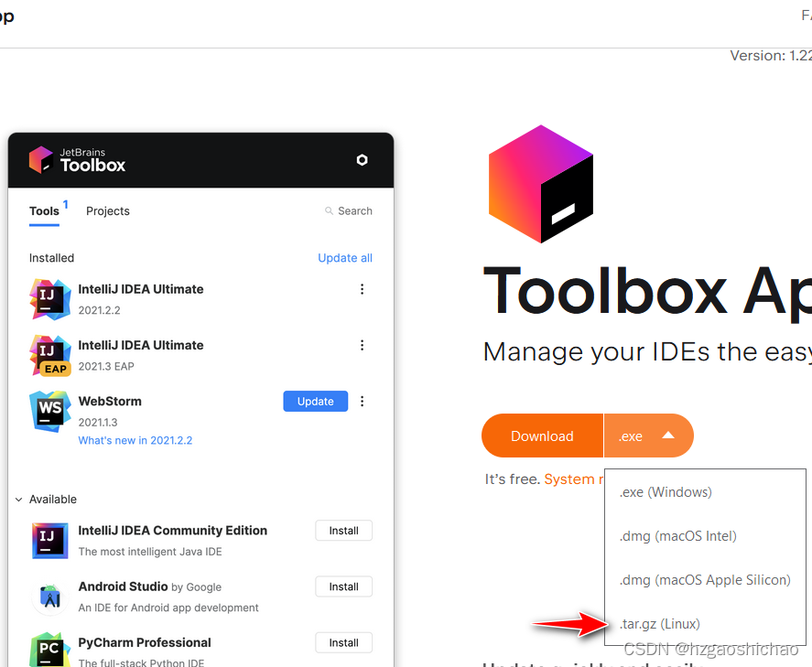This screenshot has height=667, width=812.
Task: Click the PyCharm Professional title
Action: tap(145, 642)
